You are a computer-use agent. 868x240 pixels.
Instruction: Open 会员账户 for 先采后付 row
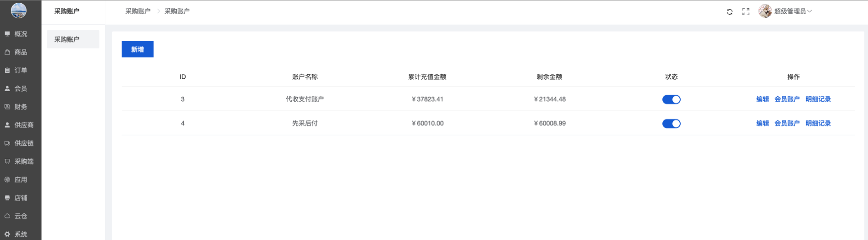(786, 123)
